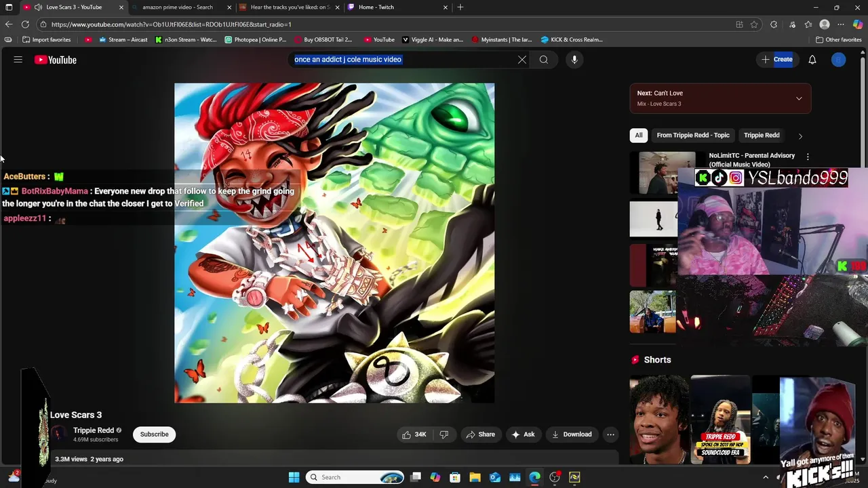Open n3on Stream bookmark

pyautogui.click(x=186, y=40)
